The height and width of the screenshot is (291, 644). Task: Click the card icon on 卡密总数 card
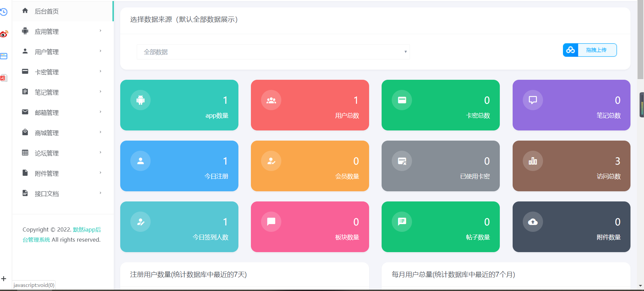(402, 100)
